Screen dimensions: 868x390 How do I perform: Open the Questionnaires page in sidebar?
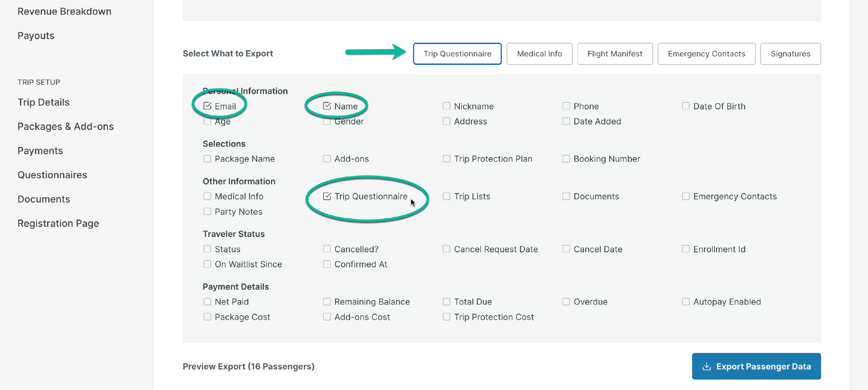click(x=52, y=175)
